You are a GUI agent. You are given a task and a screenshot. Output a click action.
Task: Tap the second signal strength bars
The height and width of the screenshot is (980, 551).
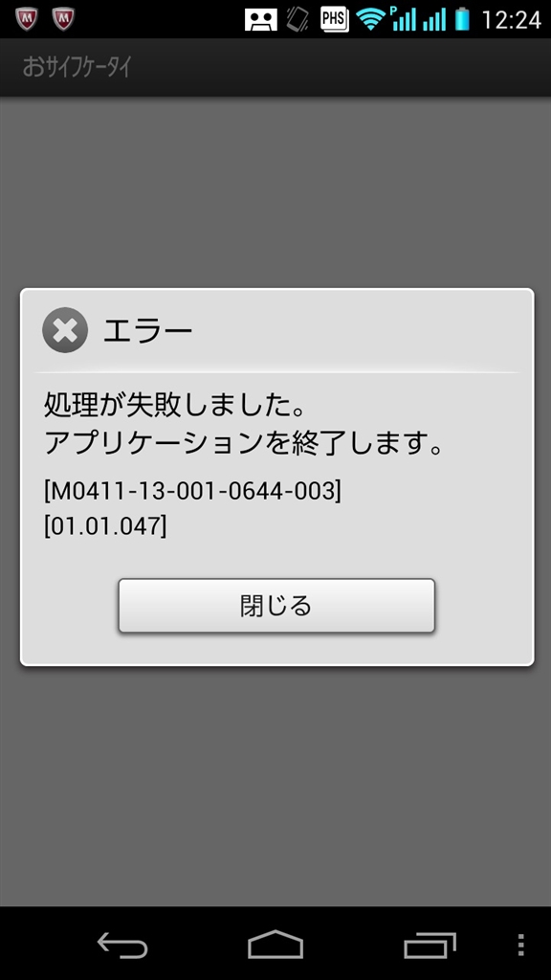[x=434, y=19]
